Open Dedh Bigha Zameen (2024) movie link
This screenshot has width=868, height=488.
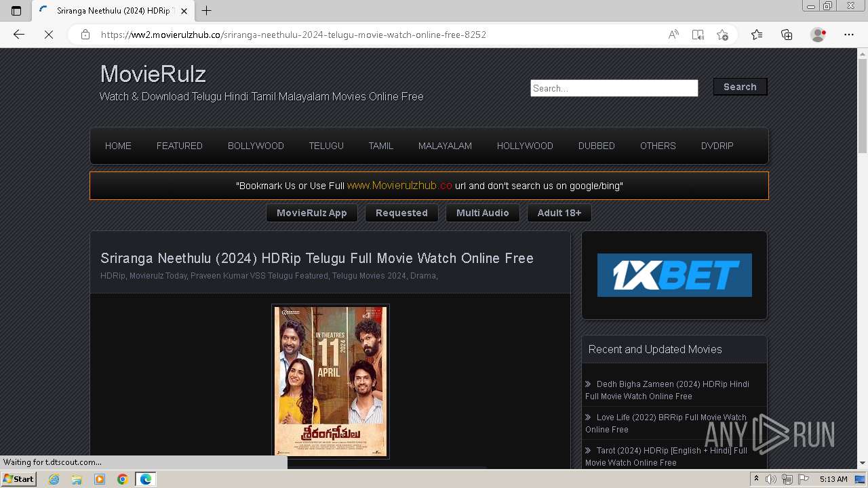667,390
